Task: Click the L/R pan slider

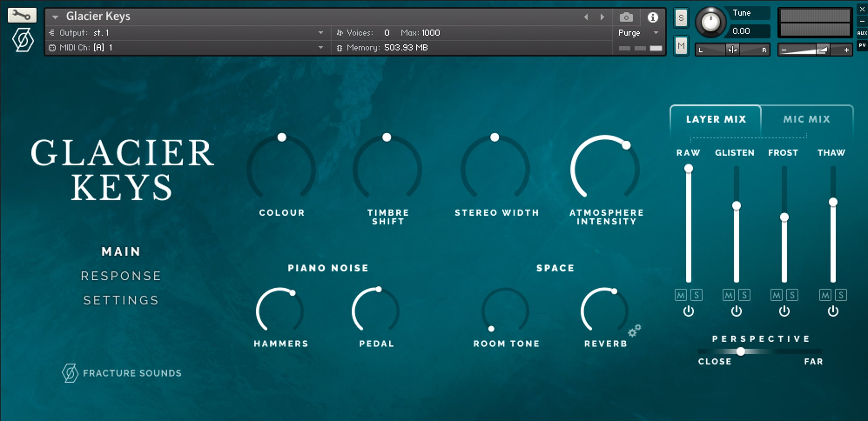Action: point(732,50)
